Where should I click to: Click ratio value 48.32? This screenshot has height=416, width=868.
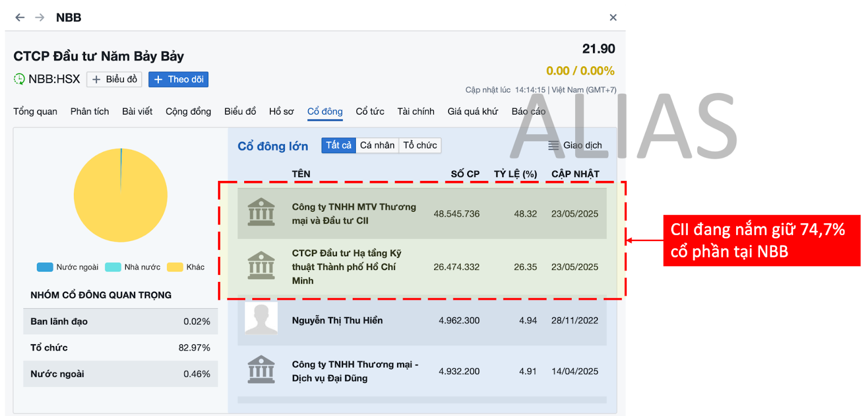[526, 214]
